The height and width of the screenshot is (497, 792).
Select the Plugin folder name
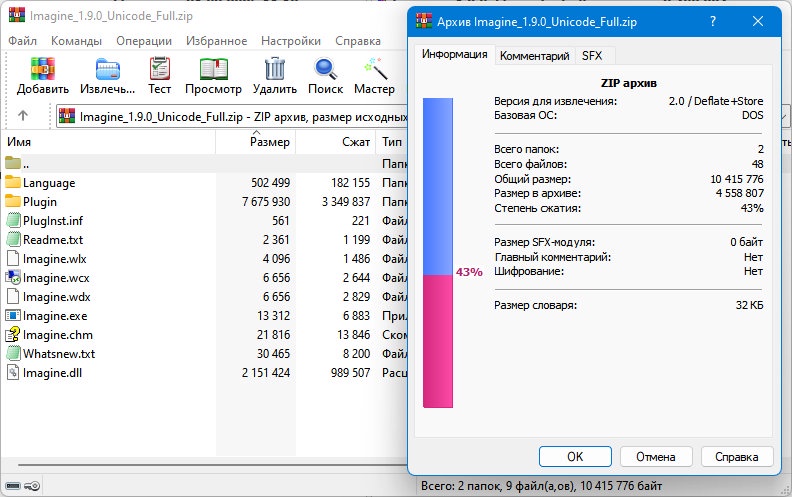[40, 202]
